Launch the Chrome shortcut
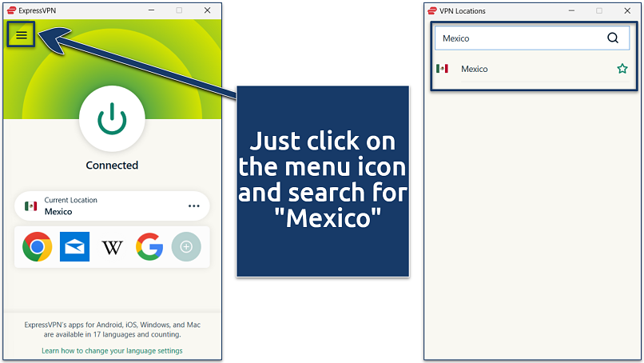The width and height of the screenshot is (644, 363). (38, 246)
